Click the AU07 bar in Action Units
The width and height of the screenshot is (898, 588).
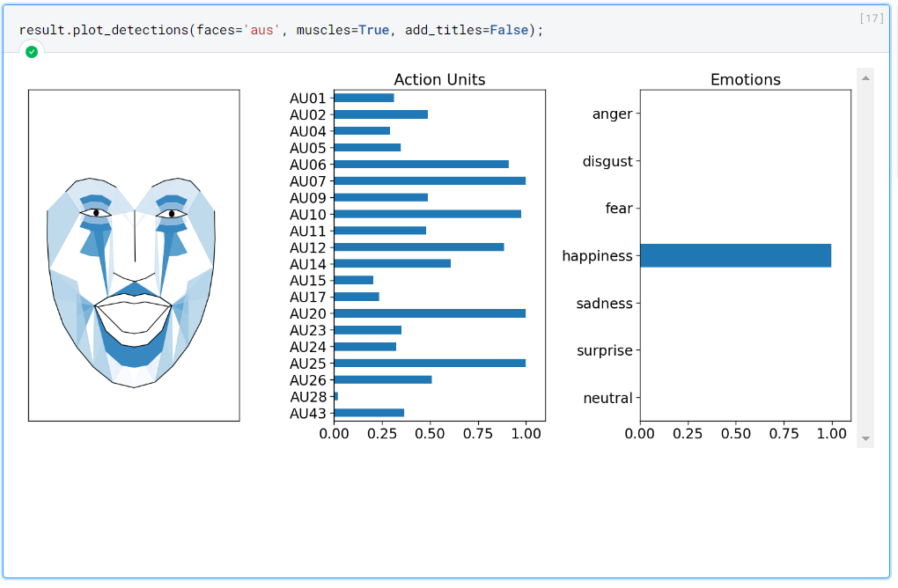430,180
